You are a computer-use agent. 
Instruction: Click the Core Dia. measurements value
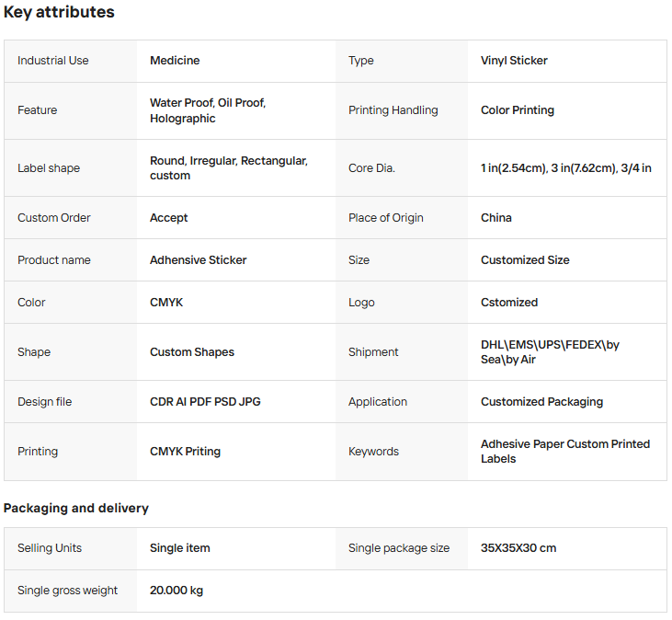tap(566, 168)
